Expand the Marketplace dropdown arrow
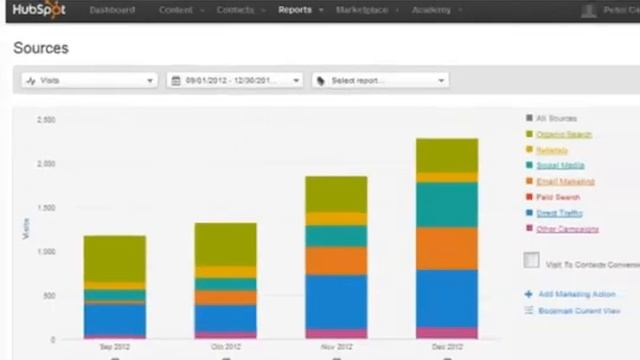This screenshot has width=640, height=360. click(x=397, y=10)
